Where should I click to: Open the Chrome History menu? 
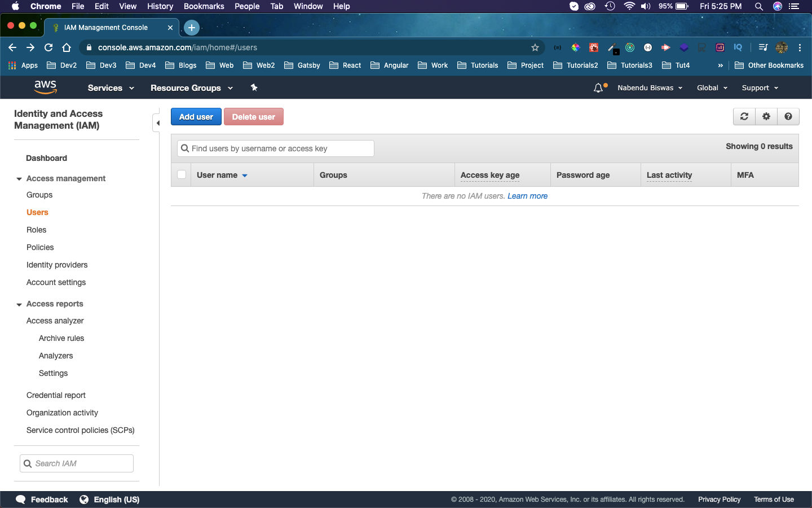tap(160, 6)
